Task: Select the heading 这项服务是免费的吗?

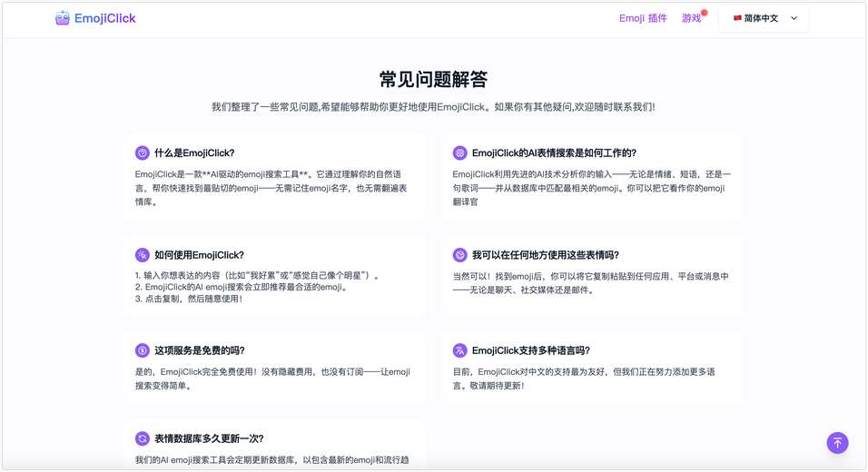Action: point(199,350)
